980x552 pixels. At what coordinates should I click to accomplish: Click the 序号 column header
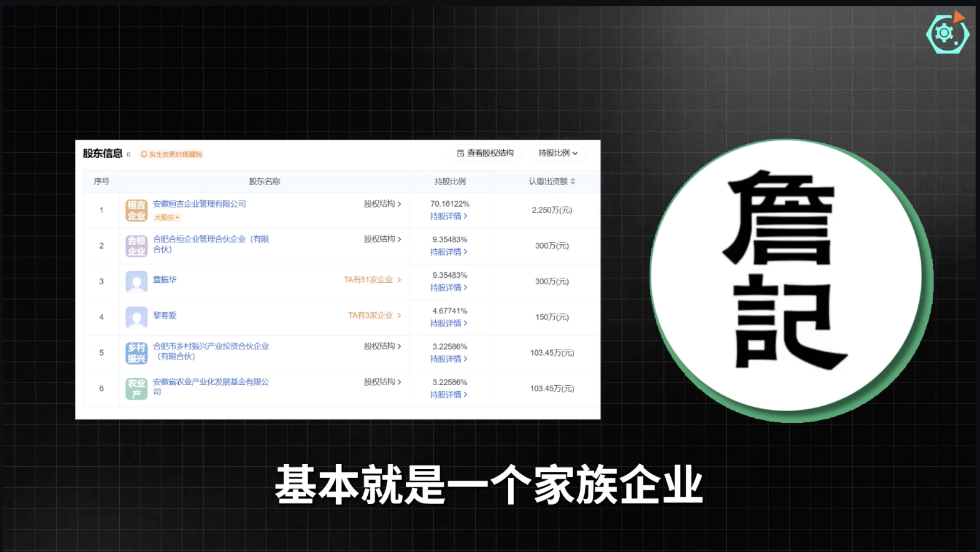(101, 181)
